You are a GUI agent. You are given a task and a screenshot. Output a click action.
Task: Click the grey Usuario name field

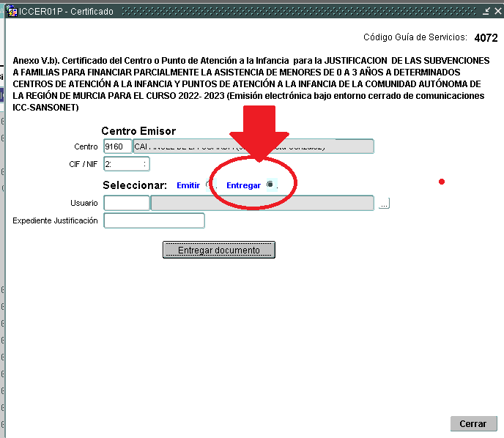point(262,203)
